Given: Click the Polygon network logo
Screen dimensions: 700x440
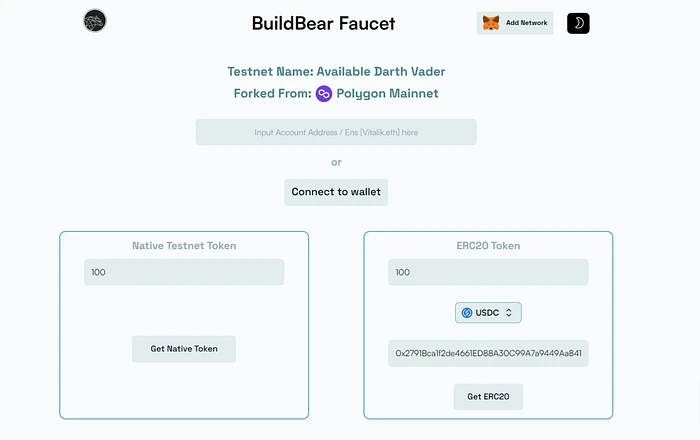Looking at the screenshot, I should (324, 94).
